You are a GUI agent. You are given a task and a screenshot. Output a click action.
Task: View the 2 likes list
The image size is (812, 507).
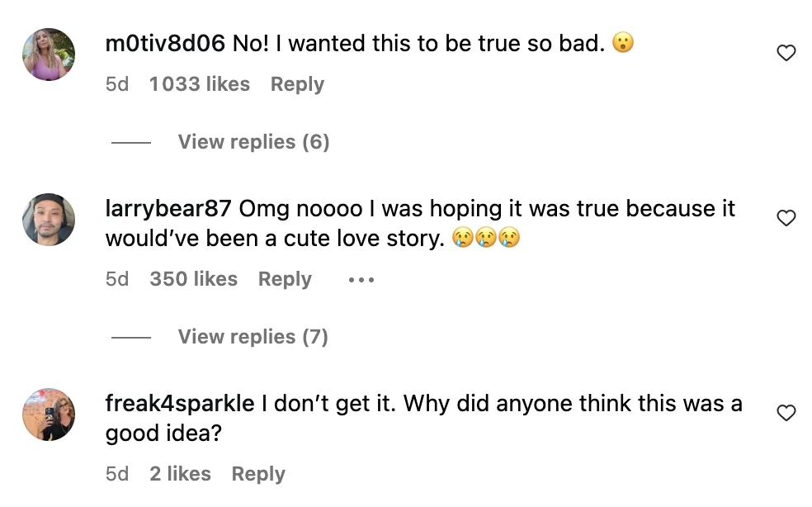(180, 474)
